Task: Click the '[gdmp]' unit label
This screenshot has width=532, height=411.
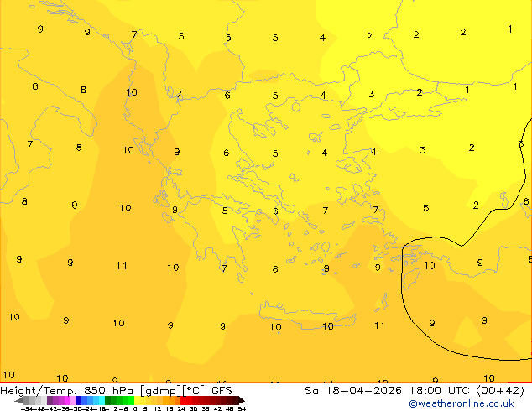Action: click(x=159, y=391)
